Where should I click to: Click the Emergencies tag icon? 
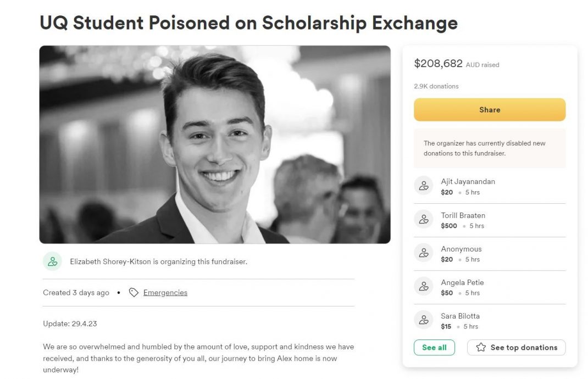pyautogui.click(x=134, y=293)
